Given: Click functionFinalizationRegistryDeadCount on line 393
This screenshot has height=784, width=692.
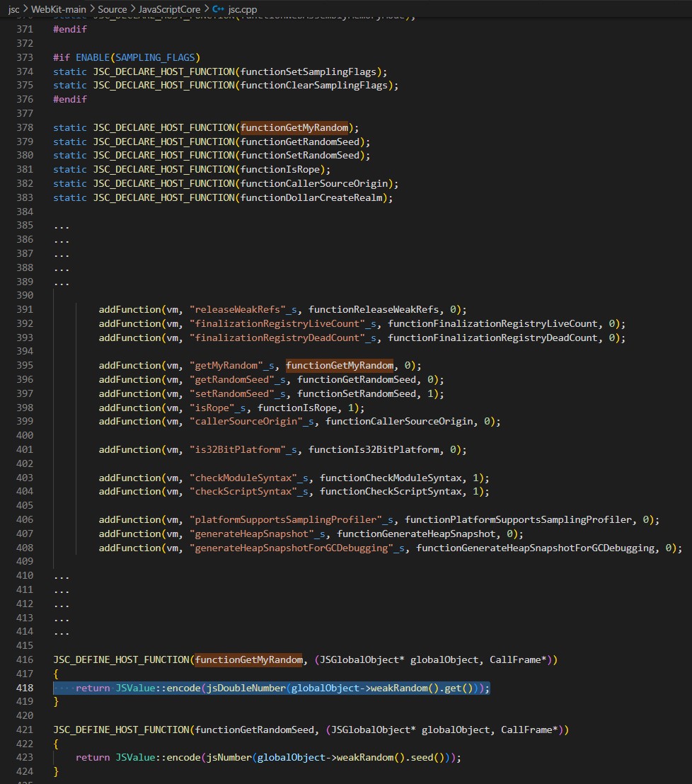Looking at the screenshot, I should [x=492, y=338].
